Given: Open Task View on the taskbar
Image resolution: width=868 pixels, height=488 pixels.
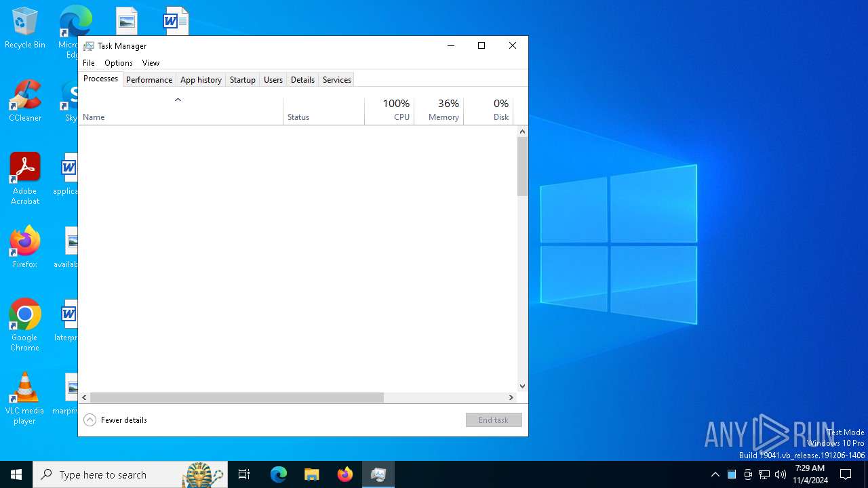Looking at the screenshot, I should coord(244,474).
